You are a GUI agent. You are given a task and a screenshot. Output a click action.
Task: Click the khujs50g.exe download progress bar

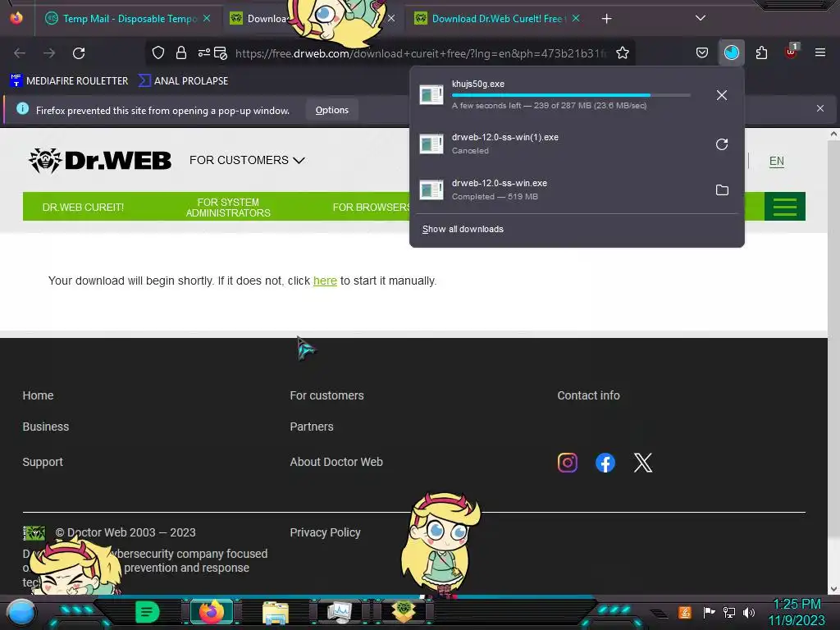(571, 95)
